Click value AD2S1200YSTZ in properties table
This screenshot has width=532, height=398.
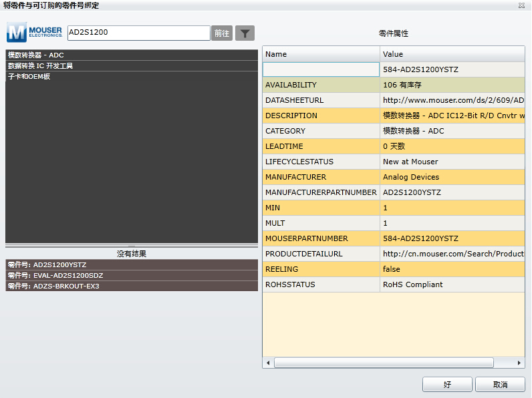pyautogui.click(x=412, y=192)
